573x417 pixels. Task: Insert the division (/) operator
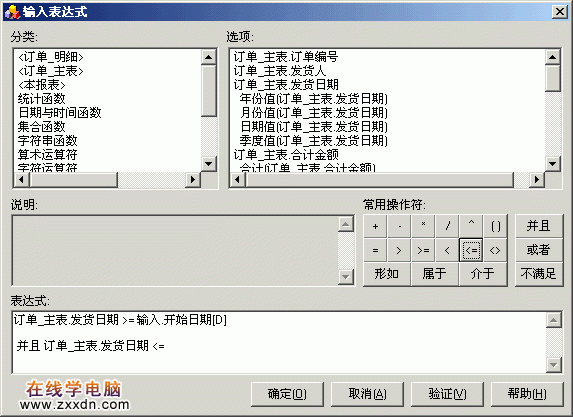[447, 227]
